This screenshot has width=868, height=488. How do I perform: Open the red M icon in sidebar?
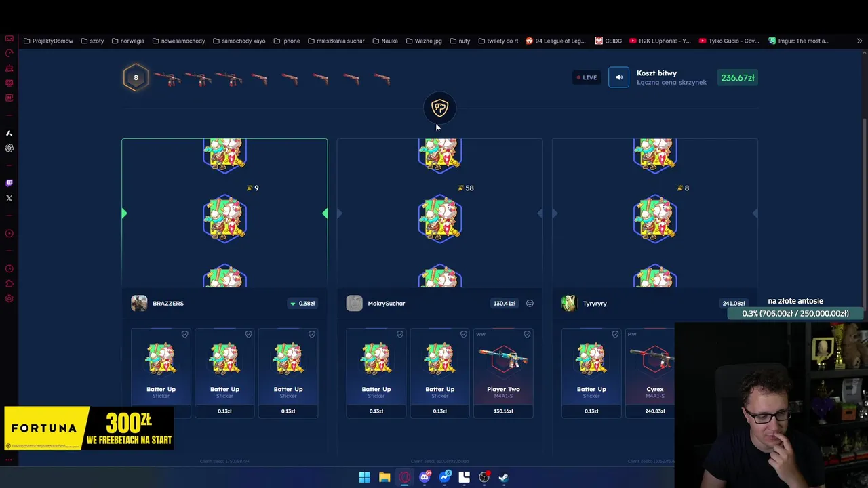pyautogui.click(x=9, y=98)
